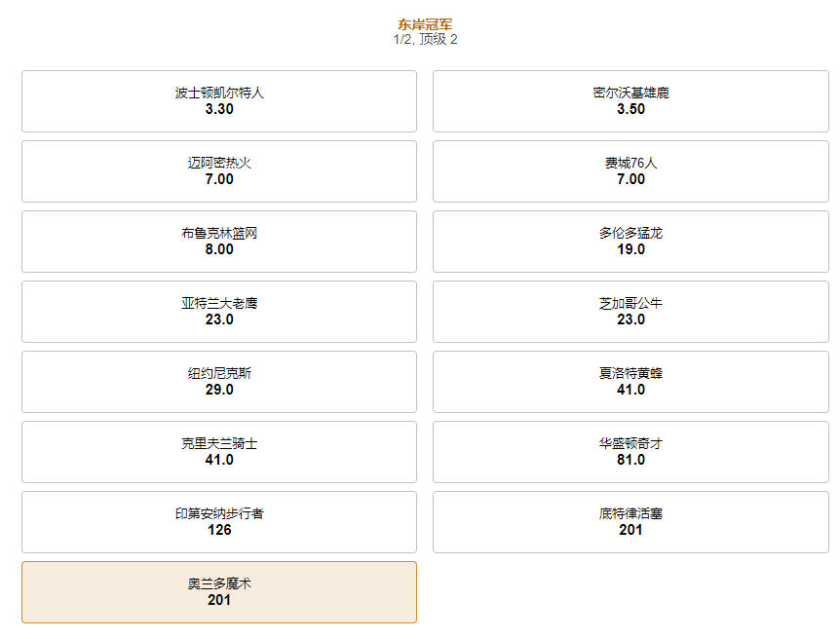Image resolution: width=840 pixels, height=639 pixels.
Task: Click the 81.0 odds figure
Action: coord(630,460)
